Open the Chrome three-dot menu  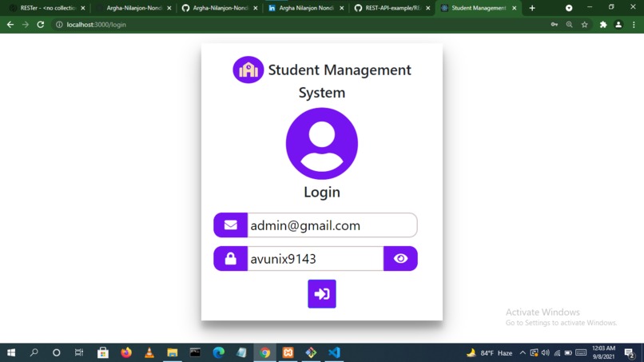coord(634,25)
